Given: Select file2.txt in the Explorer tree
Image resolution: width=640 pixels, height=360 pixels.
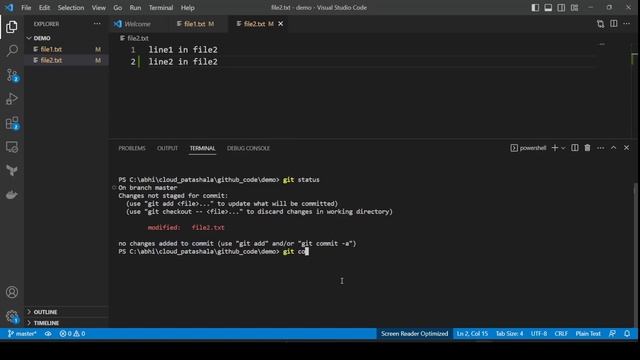Looking at the screenshot, I should click(67, 60).
